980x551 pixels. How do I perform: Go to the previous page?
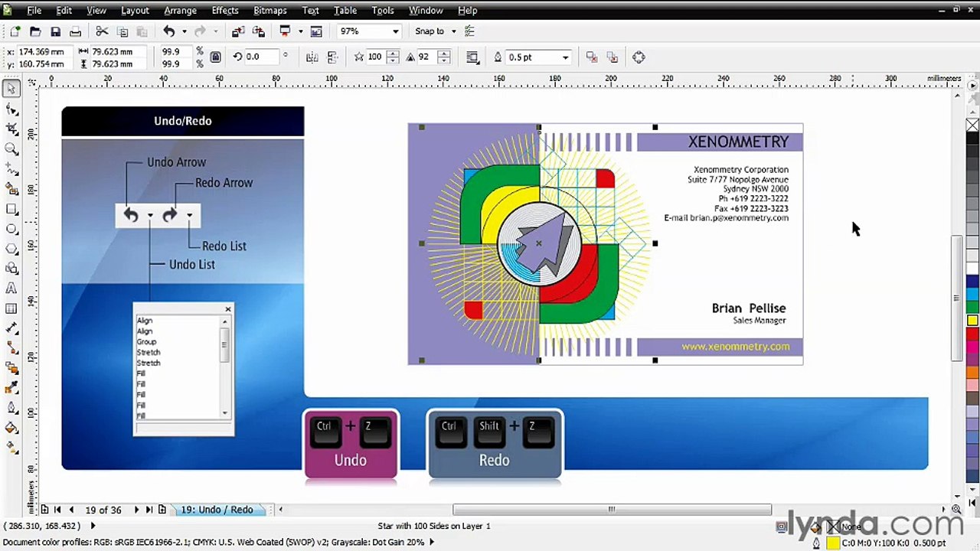click(71, 510)
